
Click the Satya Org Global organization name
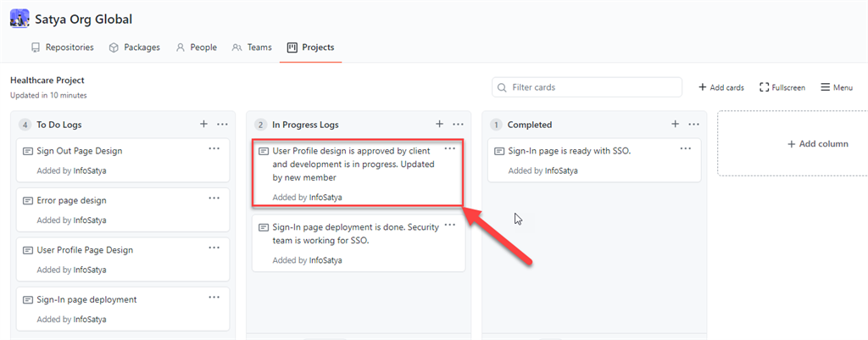pyautogui.click(x=84, y=20)
